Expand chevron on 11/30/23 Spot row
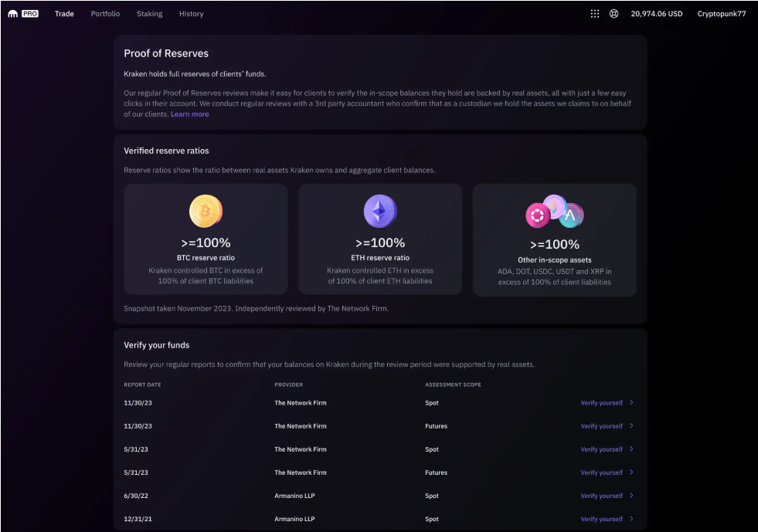Viewport: 758px width, 532px height. 631,402
